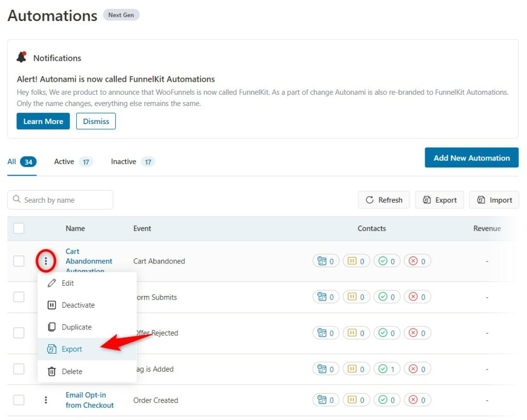Click the Name column header
527x420 pixels.
tap(75, 228)
